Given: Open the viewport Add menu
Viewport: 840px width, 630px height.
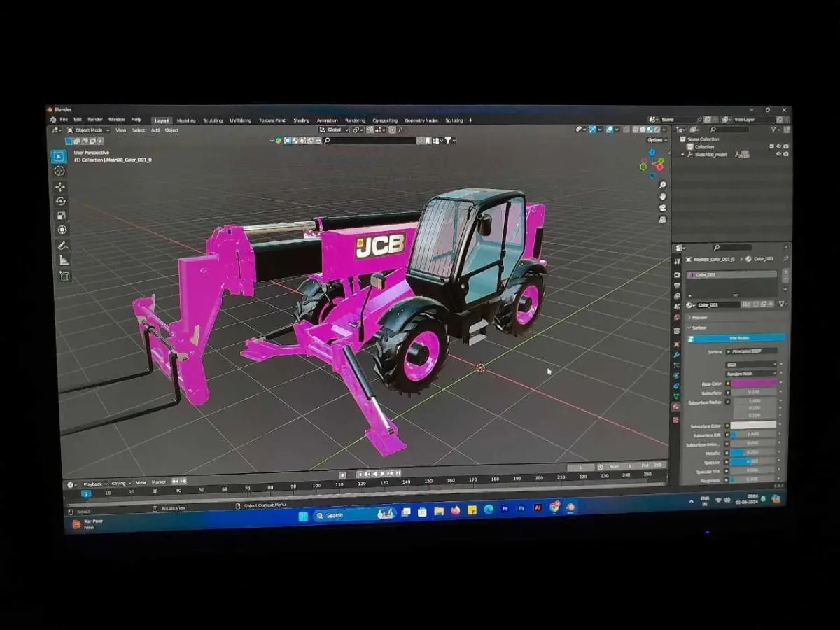Looking at the screenshot, I should (x=155, y=130).
